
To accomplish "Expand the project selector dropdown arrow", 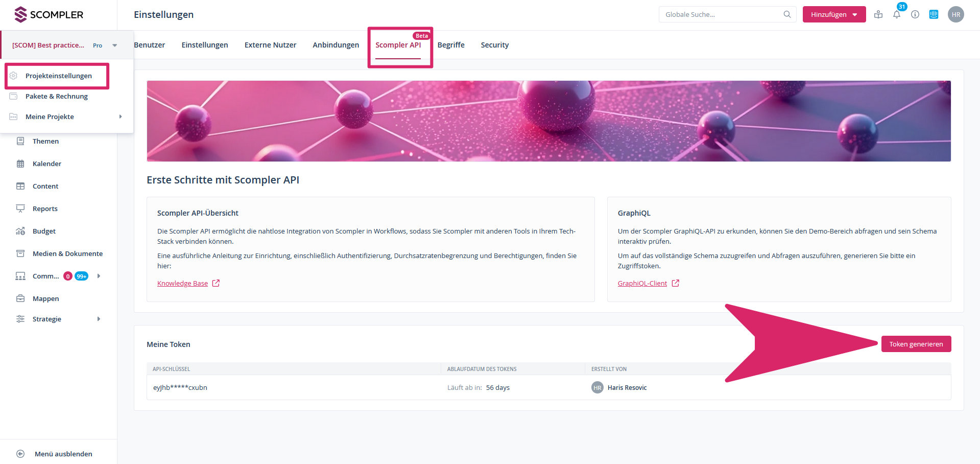I will coord(115,45).
